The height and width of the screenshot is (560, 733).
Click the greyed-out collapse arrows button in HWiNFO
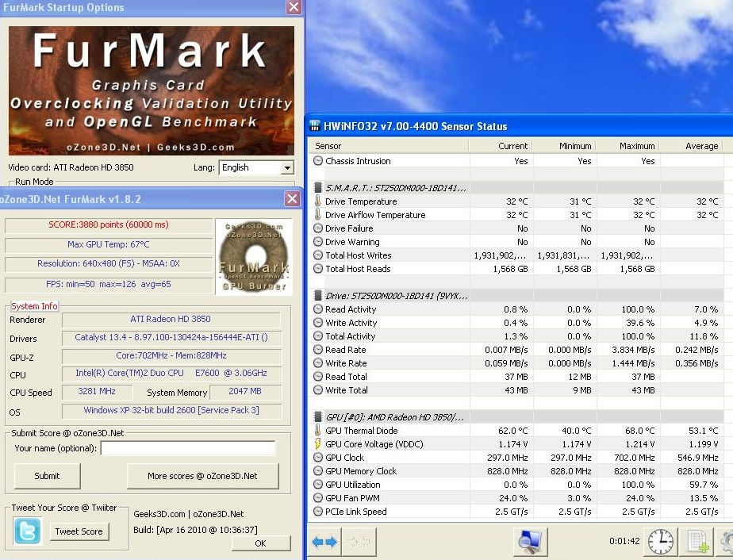coord(359,542)
